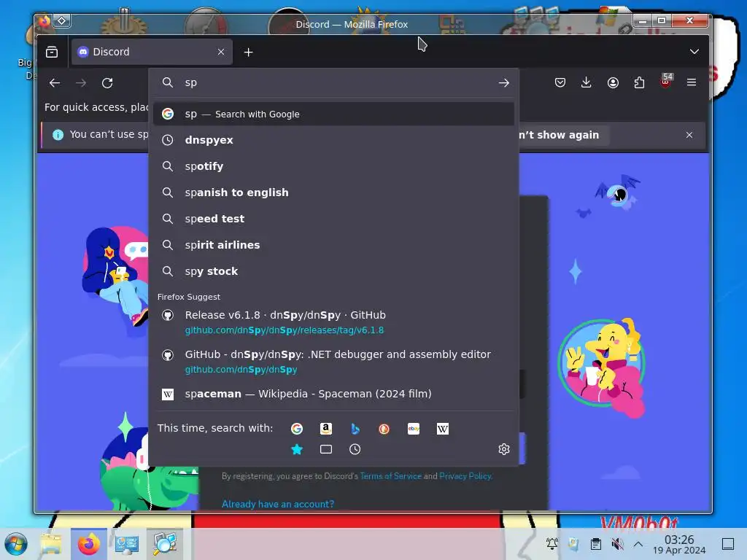Viewport: 747px width, 560px height.
Task: Open 'Release v6.1.8 · dnSpy/dnSpy · GitHub' result
Action: click(x=333, y=322)
